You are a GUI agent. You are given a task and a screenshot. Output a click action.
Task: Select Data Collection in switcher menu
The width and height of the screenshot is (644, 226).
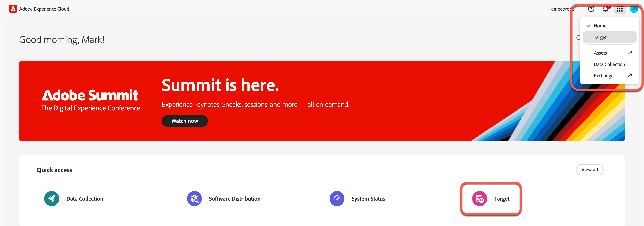(x=609, y=64)
